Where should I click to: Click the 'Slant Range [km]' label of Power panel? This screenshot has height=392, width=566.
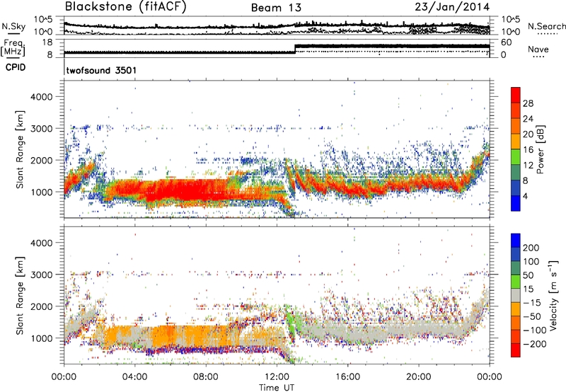point(20,149)
